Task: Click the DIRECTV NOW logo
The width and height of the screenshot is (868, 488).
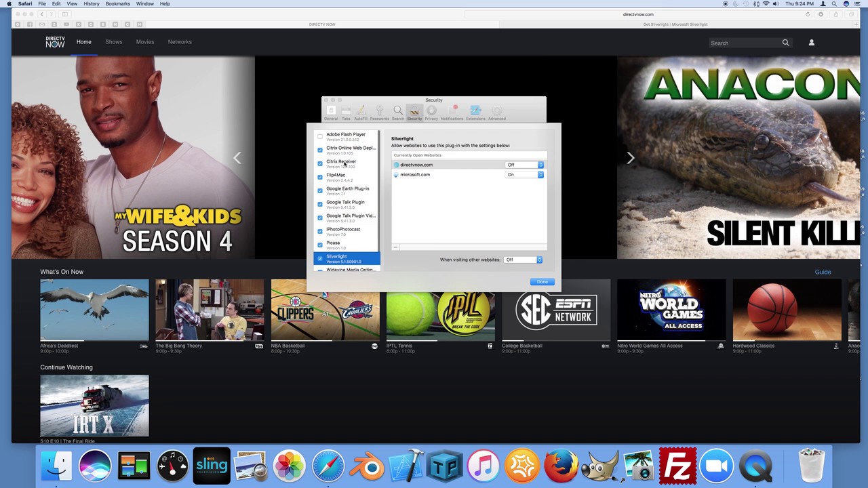Action: (x=55, y=42)
